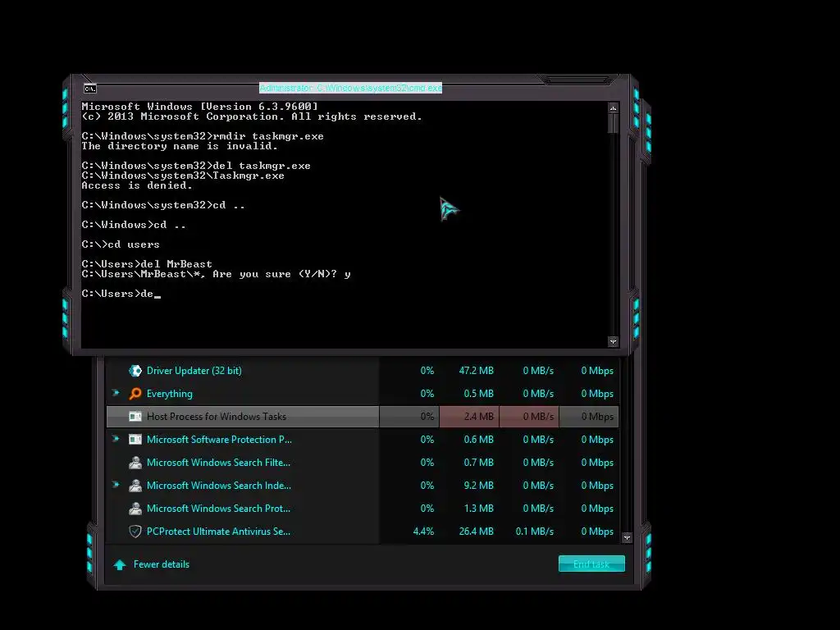Click the Fewer details link
The image size is (840, 630).
(162, 564)
